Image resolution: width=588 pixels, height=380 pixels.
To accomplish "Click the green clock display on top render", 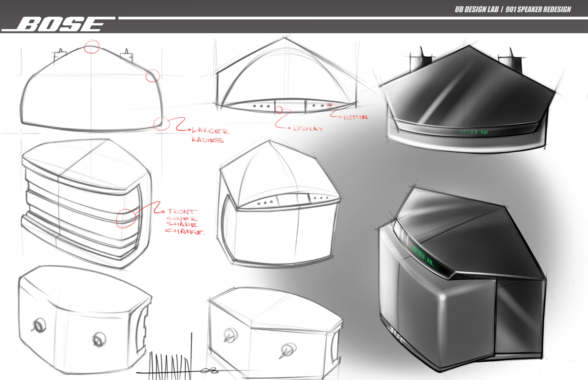I will tap(474, 132).
